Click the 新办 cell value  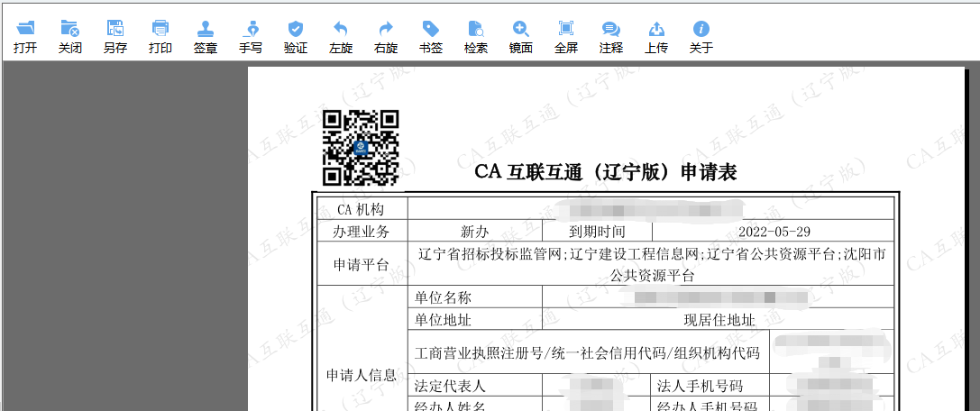point(475,232)
